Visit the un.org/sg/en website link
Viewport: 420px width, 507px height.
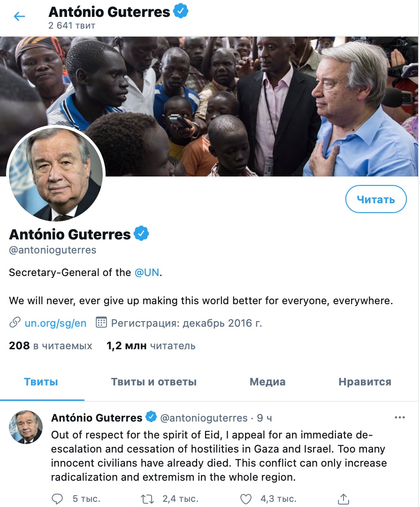[56, 323]
